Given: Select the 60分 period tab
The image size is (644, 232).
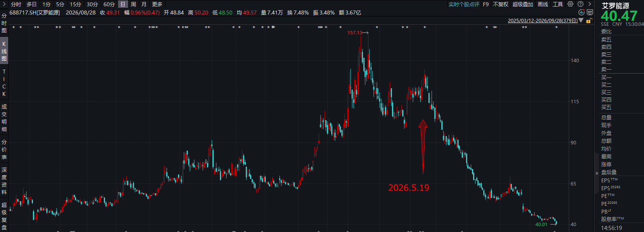Looking at the screenshot, I should (109, 4).
